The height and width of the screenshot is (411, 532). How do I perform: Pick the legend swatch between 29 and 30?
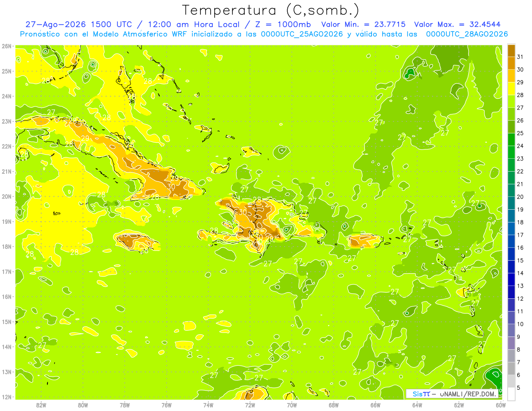[x=511, y=76]
